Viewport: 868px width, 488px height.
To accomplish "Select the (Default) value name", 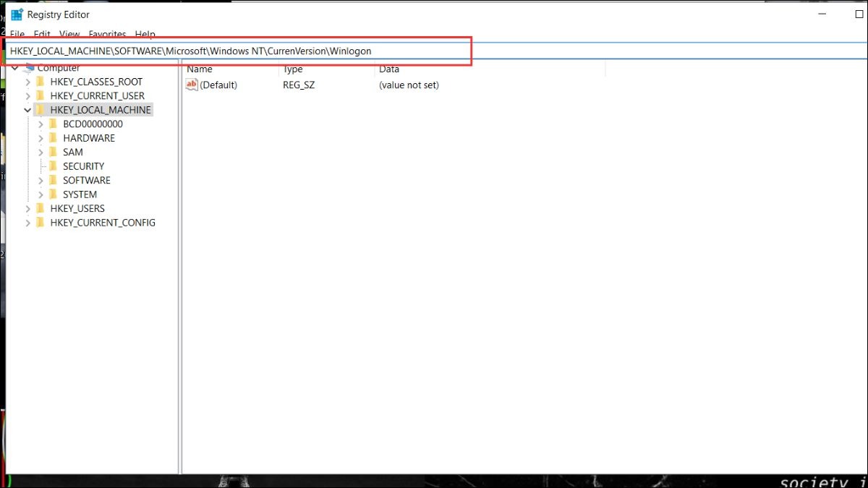I will click(218, 85).
